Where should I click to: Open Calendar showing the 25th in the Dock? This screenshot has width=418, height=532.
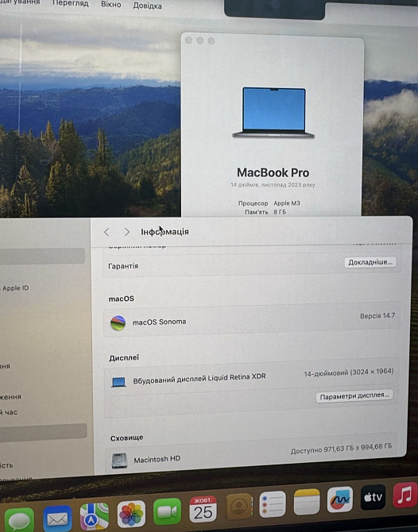click(203, 509)
